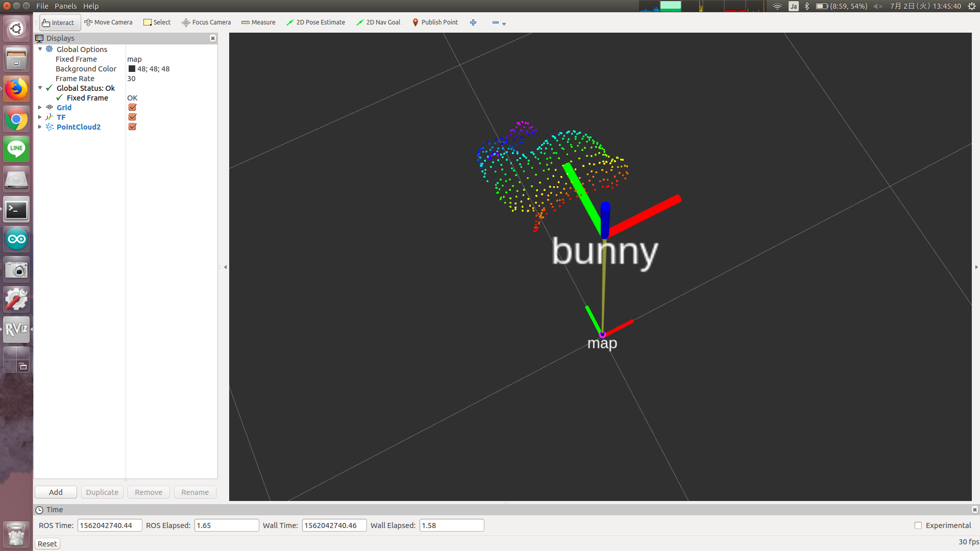The height and width of the screenshot is (551, 980).
Task: Select the Frame Rate value 30
Action: (x=131, y=79)
